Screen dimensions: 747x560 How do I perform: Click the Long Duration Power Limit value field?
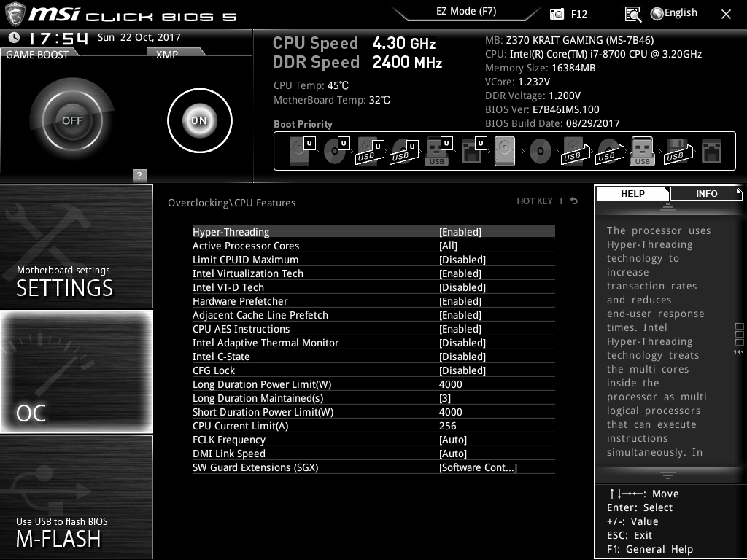(451, 384)
